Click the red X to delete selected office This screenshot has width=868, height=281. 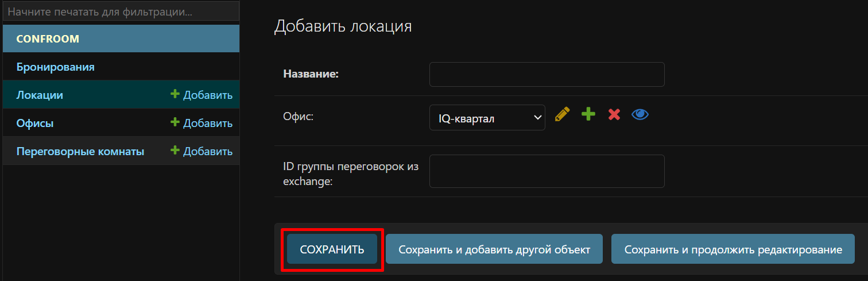click(x=614, y=114)
